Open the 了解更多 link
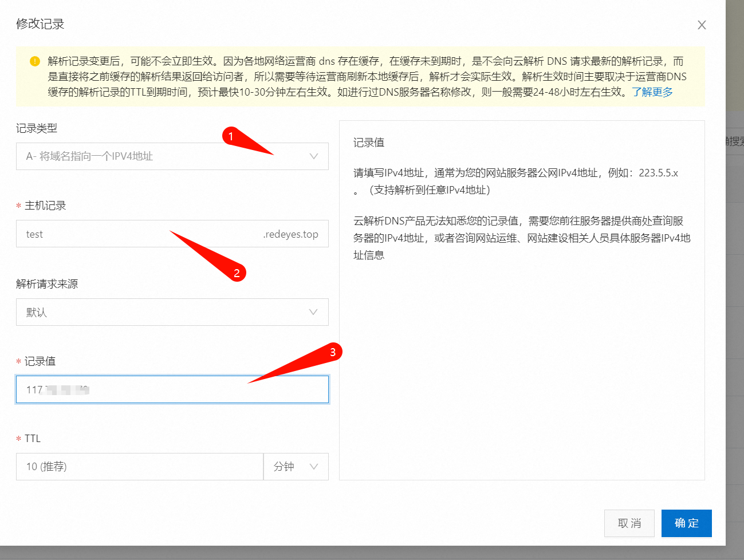 tap(652, 92)
